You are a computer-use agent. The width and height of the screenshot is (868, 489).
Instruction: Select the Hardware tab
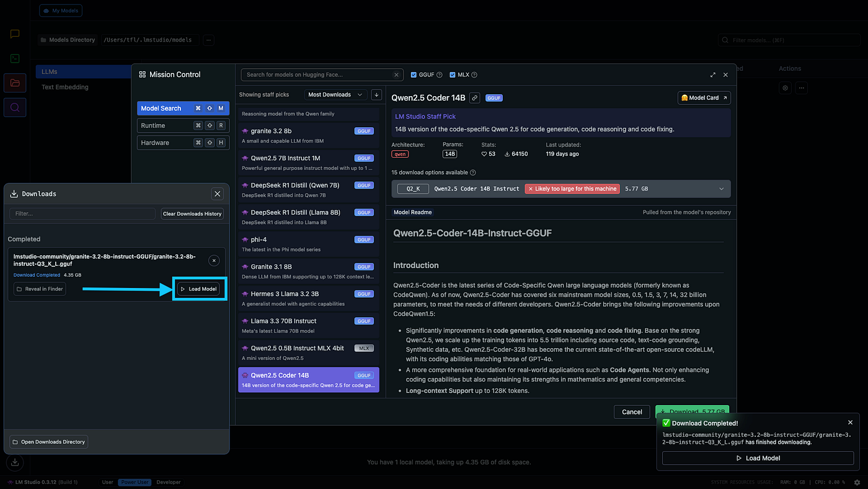[x=183, y=143]
